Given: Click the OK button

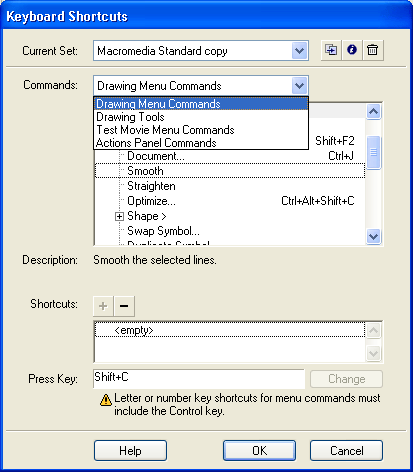Looking at the screenshot, I should coord(259,451).
